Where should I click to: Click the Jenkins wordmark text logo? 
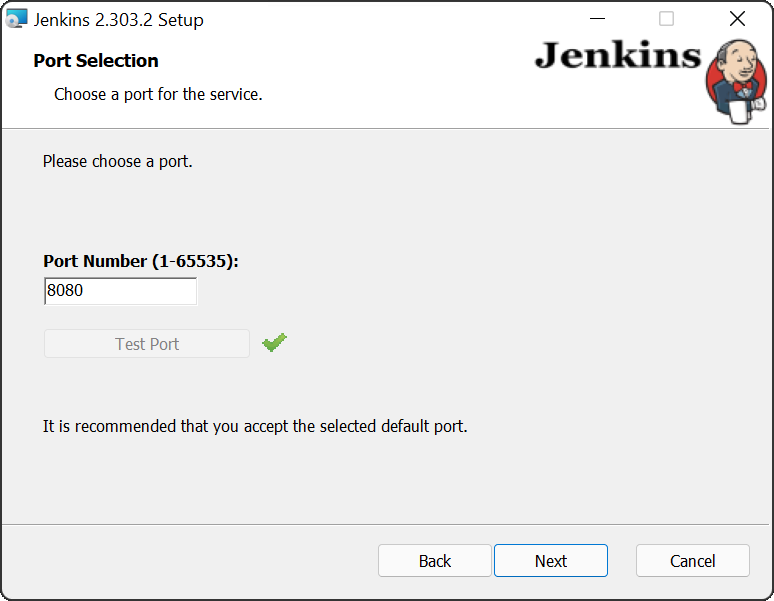pyautogui.click(x=618, y=55)
